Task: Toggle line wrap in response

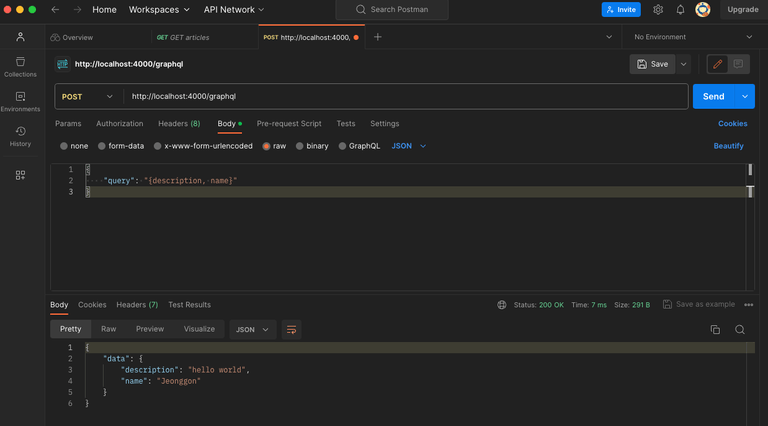Action: tap(291, 330)
